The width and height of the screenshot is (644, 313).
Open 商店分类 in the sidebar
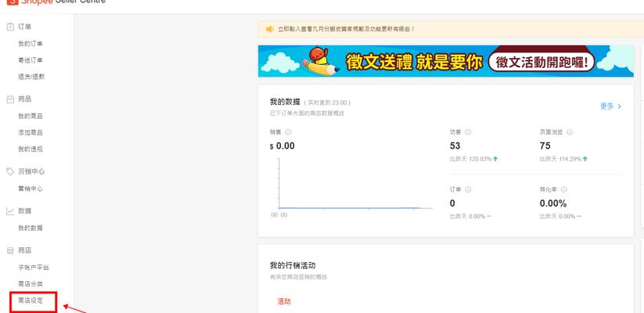[x=31, y=284]
